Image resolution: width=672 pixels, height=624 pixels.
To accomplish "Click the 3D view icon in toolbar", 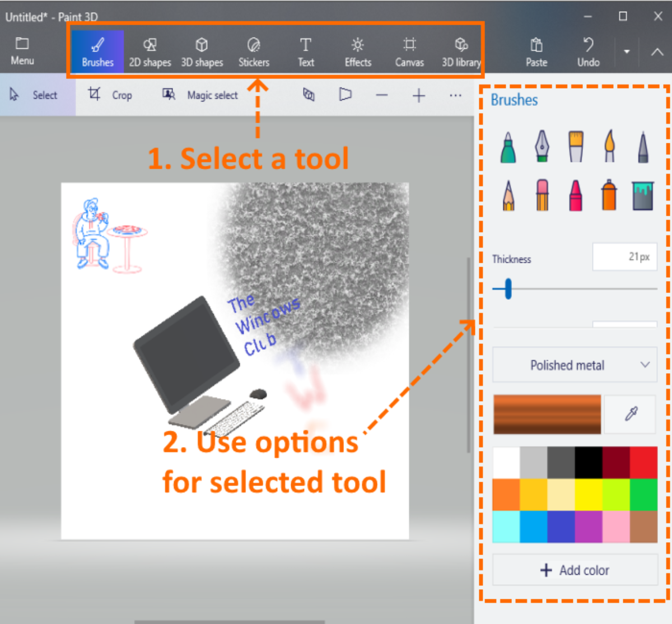I will [309, 95].
